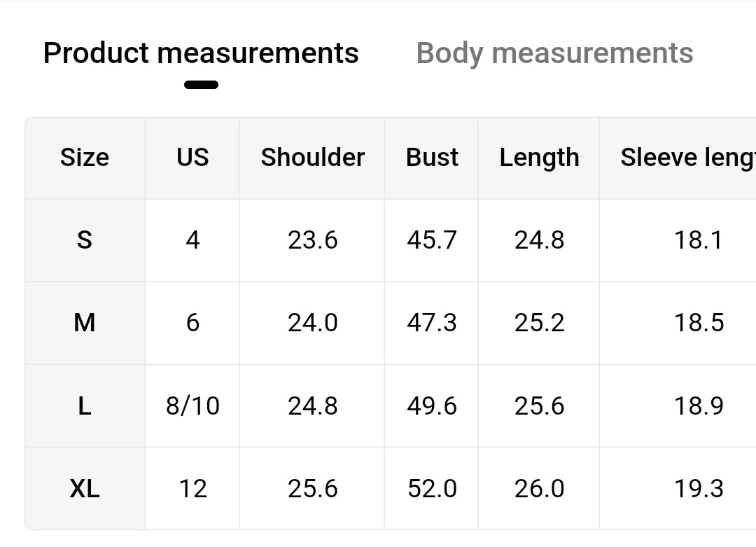Switch to the Product measurements tab
Viewport: 756px width, 547px height.
click(x=201, y=53)
